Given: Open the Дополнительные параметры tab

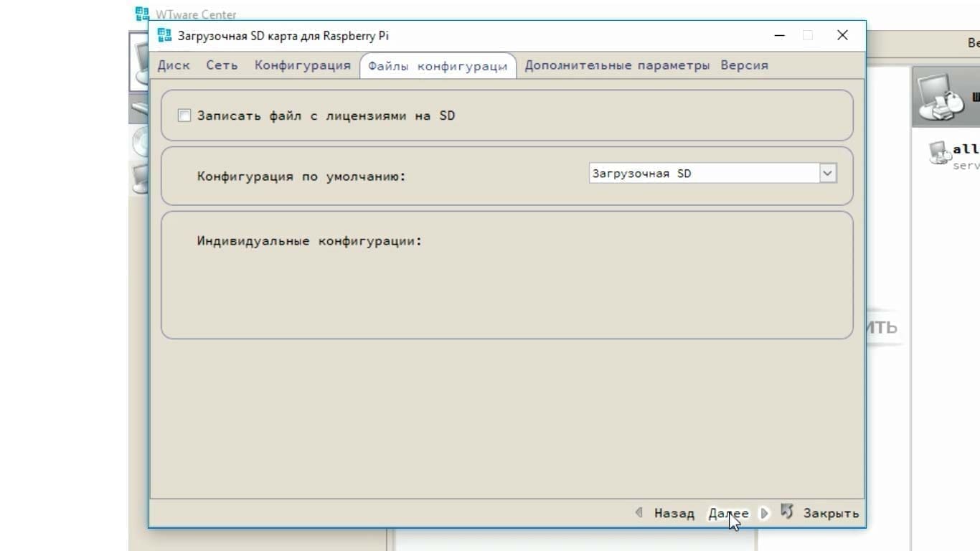Looking at the screenshot, I should [617, 65].
